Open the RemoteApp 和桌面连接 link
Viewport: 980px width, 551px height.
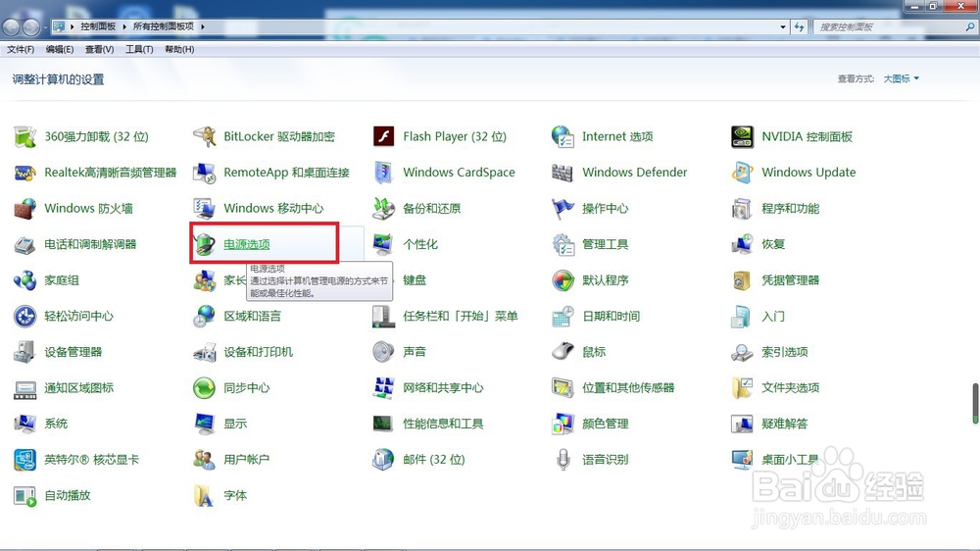click(x=286, y=173)
